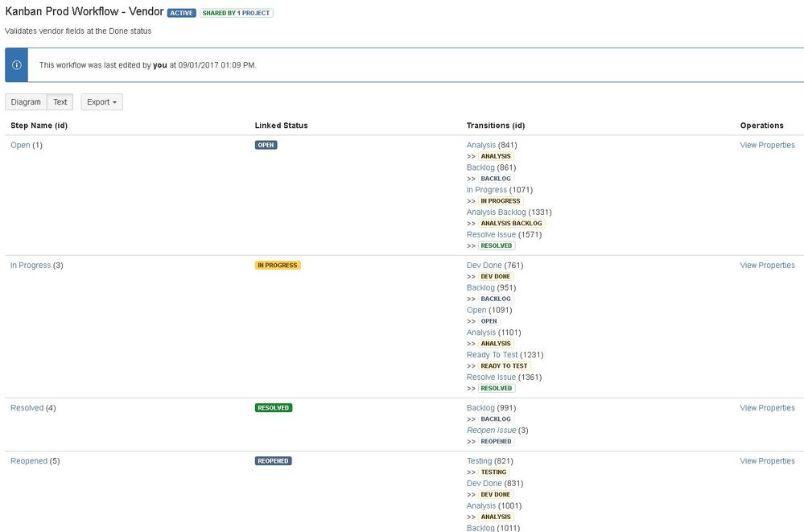Click the READY TO TEST target status label
Viewport: 804px width, 532px height.
coord(504,365)
